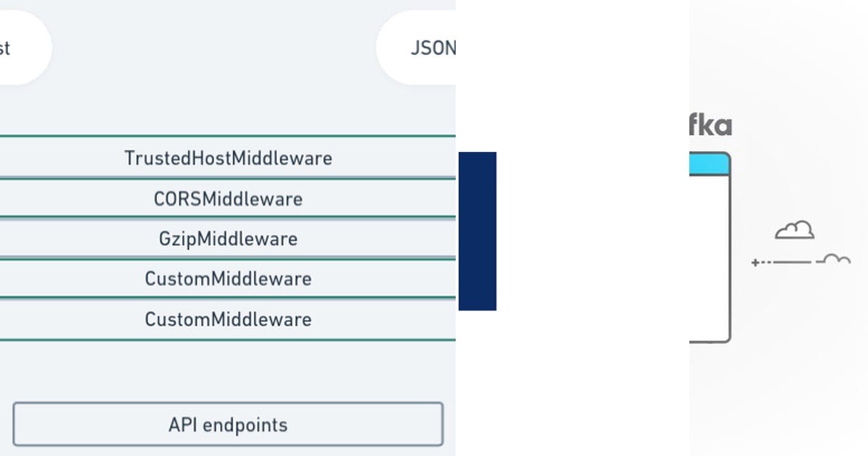This screenshot has width=868, height=456.
Task: Expand the second CustomMiddleware row
Action: pos(228,319)
